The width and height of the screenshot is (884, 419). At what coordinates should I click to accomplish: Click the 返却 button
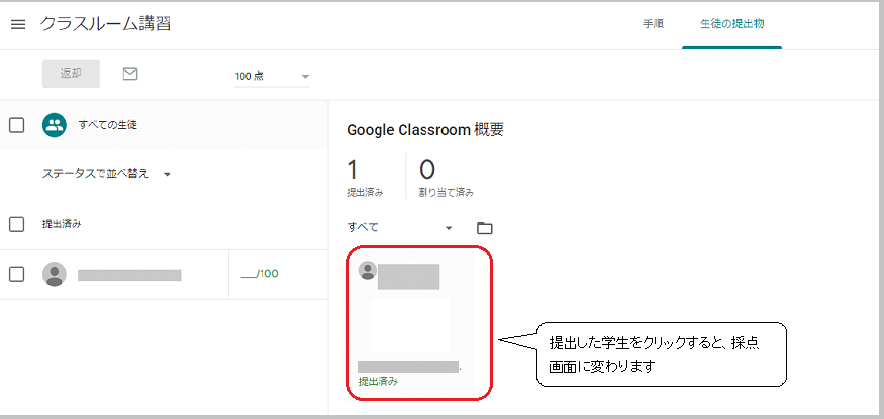tap(71, 74)
